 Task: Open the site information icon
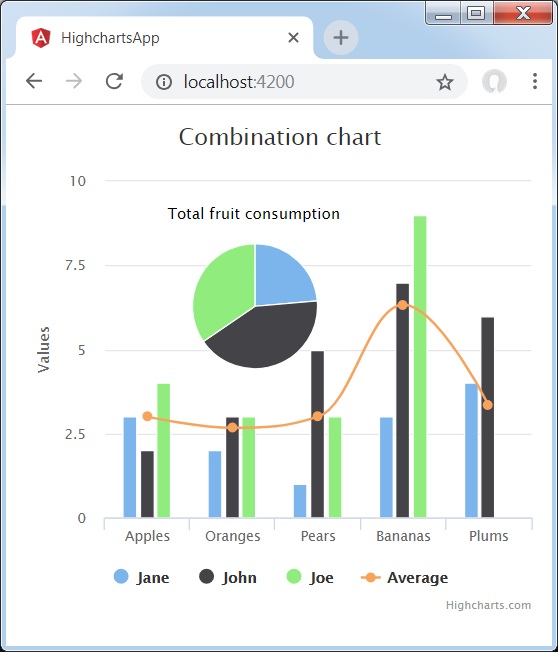(x=164, y=82)
